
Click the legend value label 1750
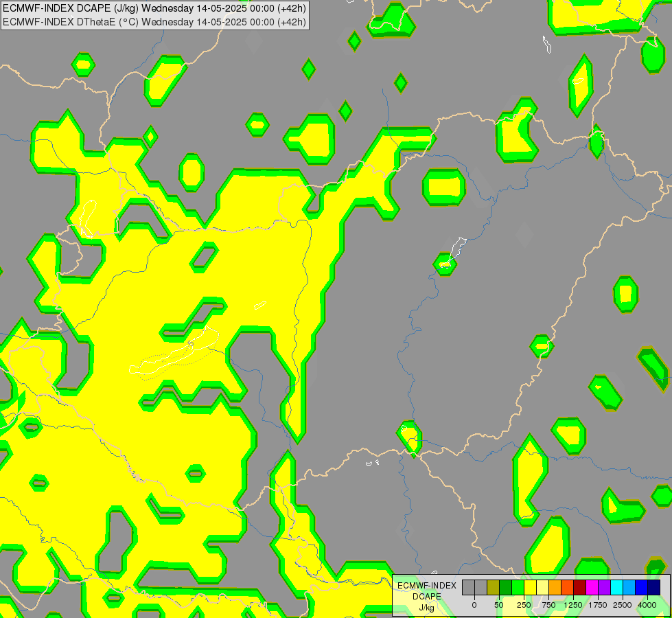coord(598,605)
